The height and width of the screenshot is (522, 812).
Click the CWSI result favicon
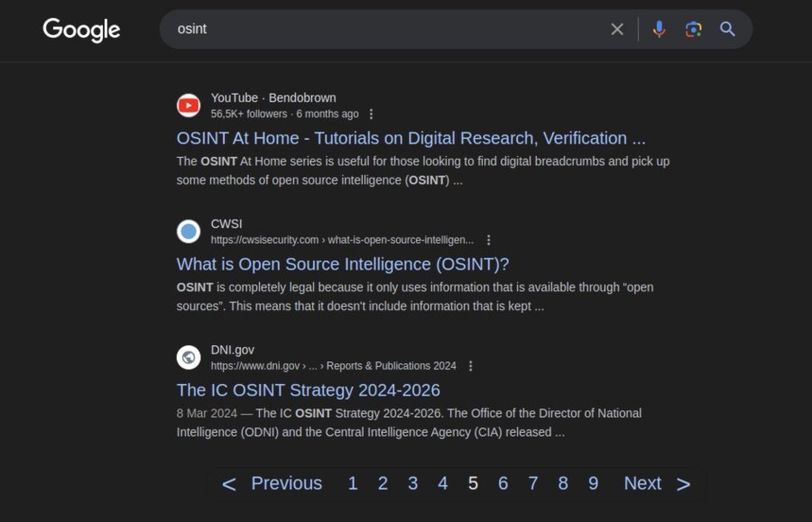pyautogui.click(x=189, y=232)
